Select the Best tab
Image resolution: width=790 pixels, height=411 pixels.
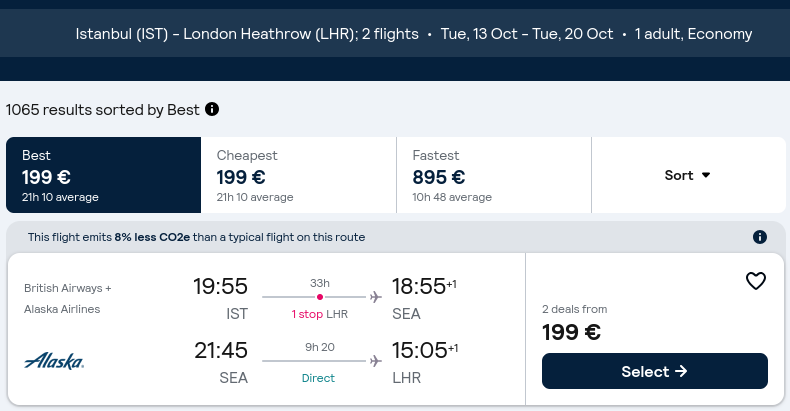click(x=103, y=175)
